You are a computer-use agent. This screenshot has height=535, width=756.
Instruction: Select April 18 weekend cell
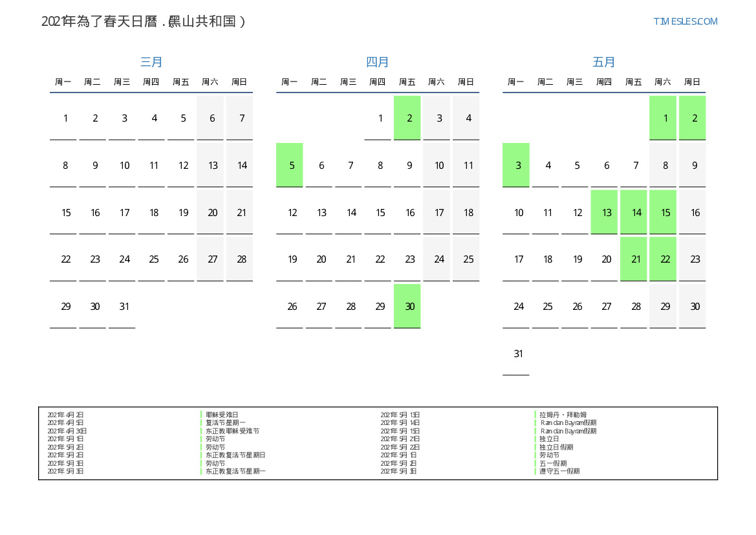point(466,212)
